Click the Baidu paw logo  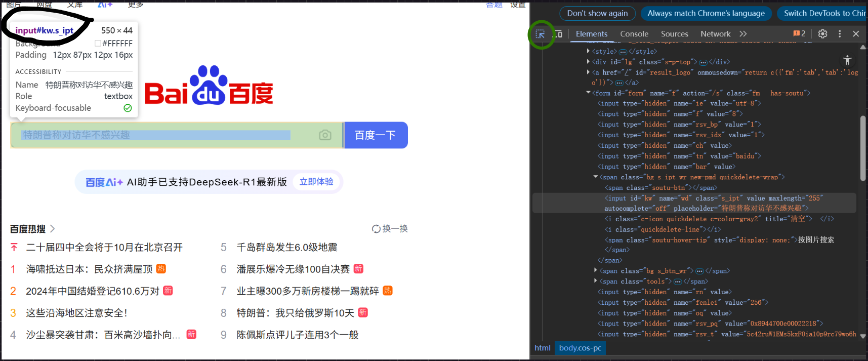209,85
